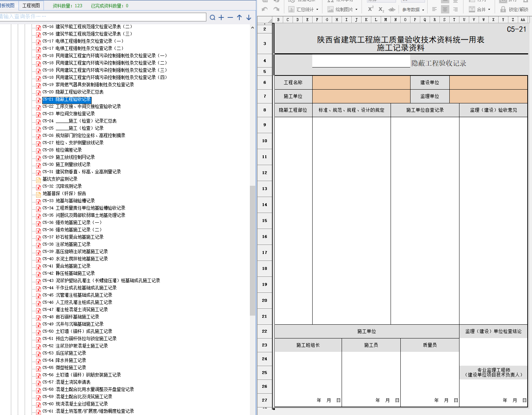This screenshot has width=532, height=415.
Task: Click the minus remove icon beside search
Action: pos(230,17)
